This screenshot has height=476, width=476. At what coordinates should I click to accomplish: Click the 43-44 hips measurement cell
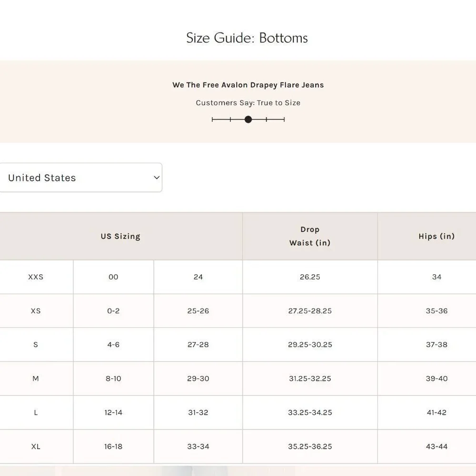click(436, 446)
